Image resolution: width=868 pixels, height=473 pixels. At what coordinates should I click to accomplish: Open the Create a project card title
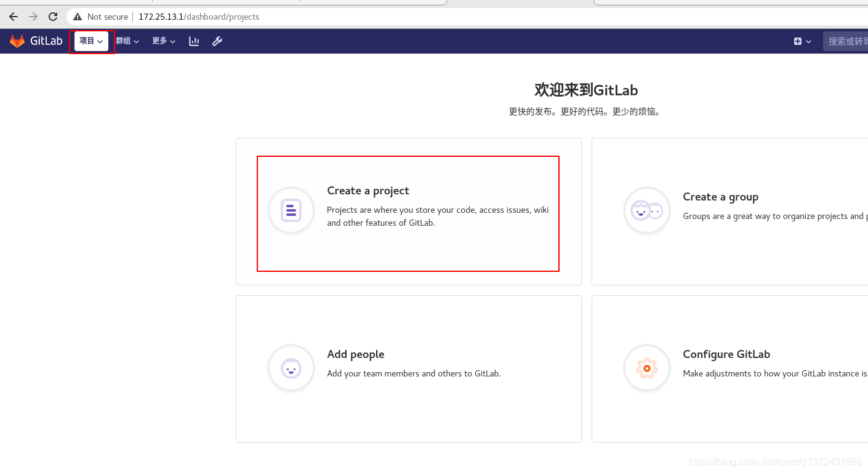pyautogui.click(x=368, y=191)
